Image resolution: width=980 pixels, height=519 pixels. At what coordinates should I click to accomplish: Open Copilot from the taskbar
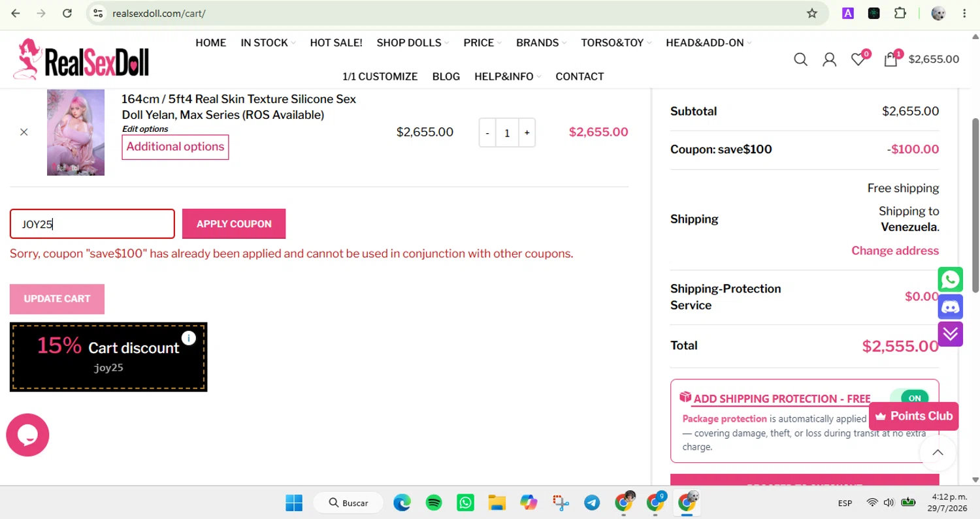pyautogui.click(x=529, y=503)
